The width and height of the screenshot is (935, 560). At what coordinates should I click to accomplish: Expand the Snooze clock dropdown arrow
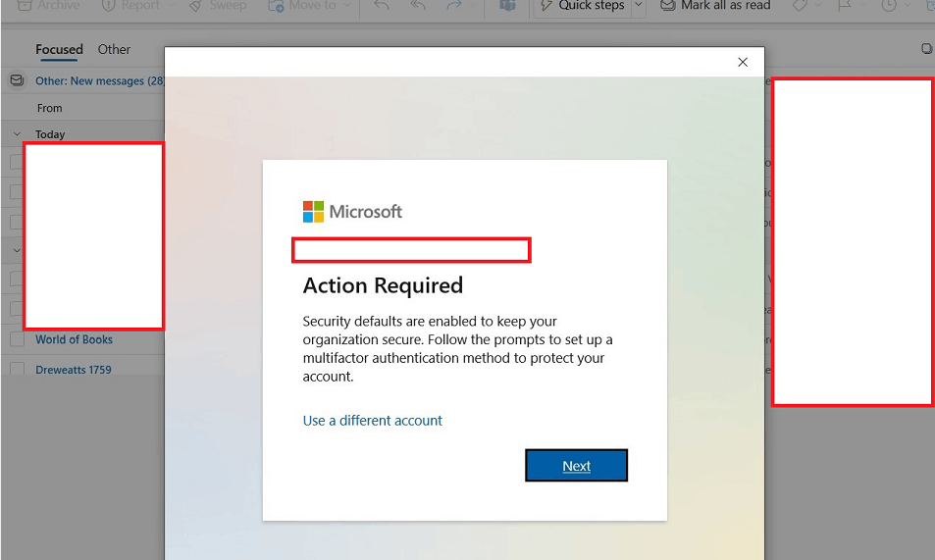point(908,5)
